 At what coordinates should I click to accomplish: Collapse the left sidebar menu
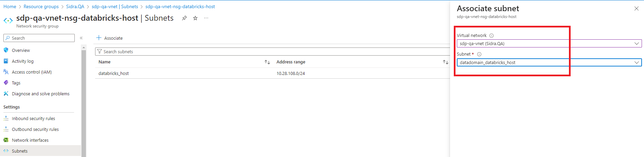[81, 38]
